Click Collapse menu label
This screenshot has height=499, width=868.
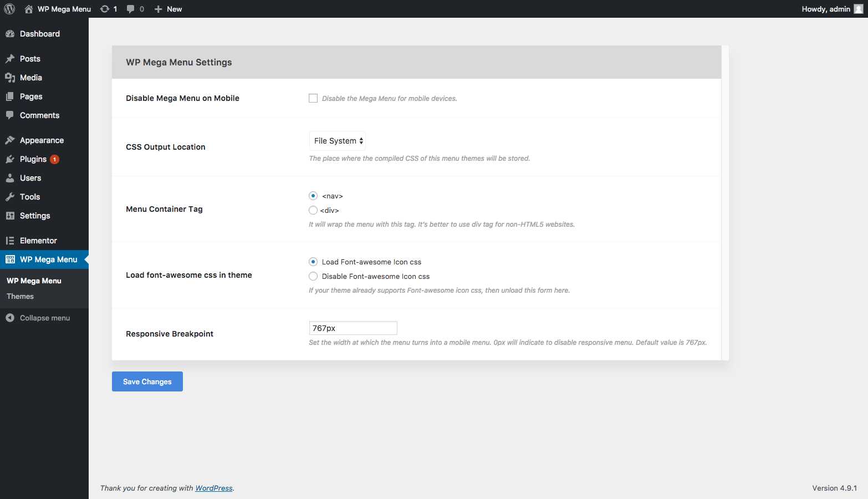(45, 318)
